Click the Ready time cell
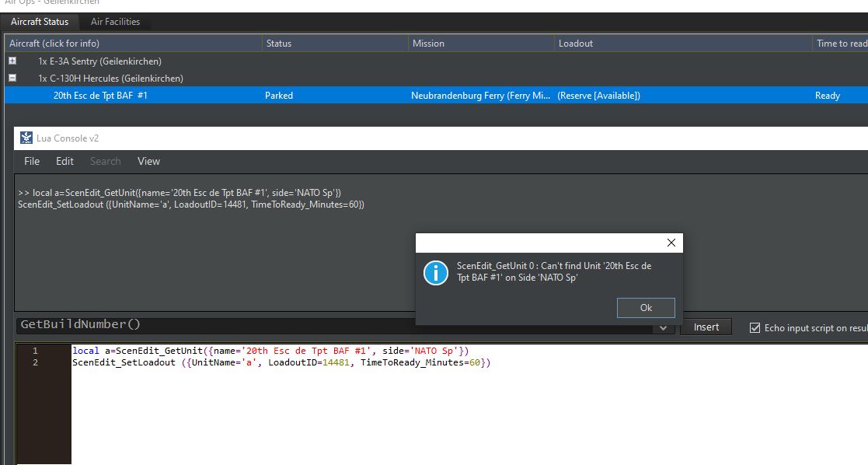868x465 pixels. pyautogui.click(x=828, y=96)
